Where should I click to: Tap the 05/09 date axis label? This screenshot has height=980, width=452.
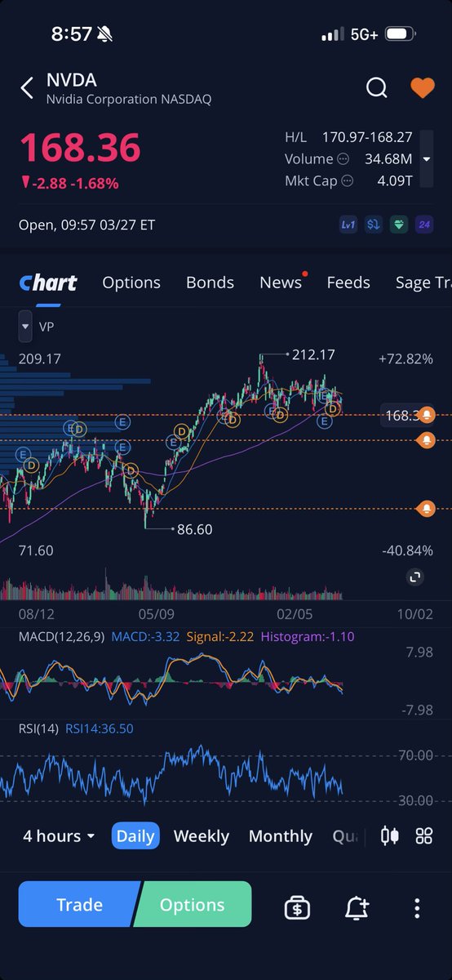point(157,613)
